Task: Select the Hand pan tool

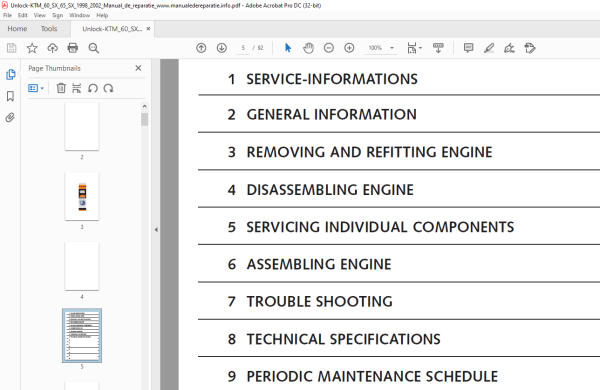Action: (x=308, y=48)
